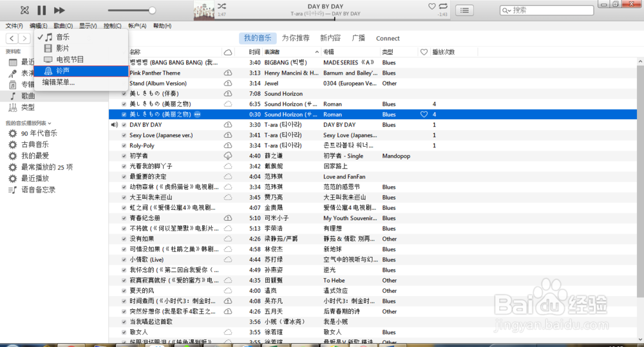
Task: Download 初学者 with cloud download icon
Action: (228, 156)
